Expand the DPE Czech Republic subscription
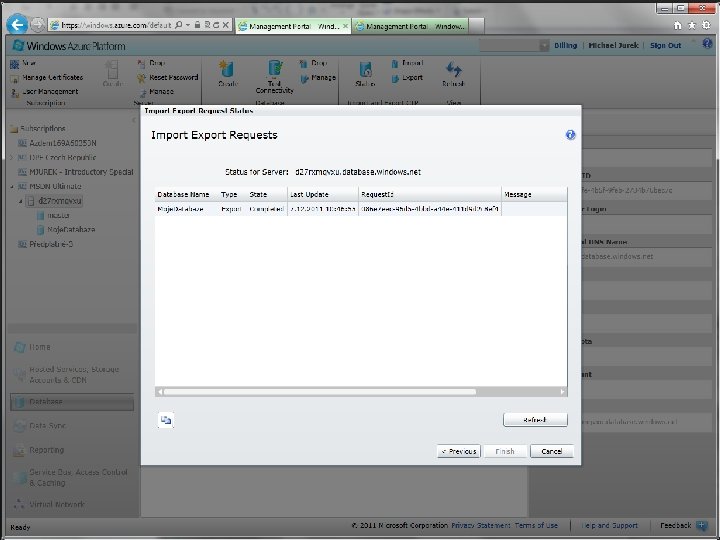This screenshot has width=720, height=540. (11, 158)
